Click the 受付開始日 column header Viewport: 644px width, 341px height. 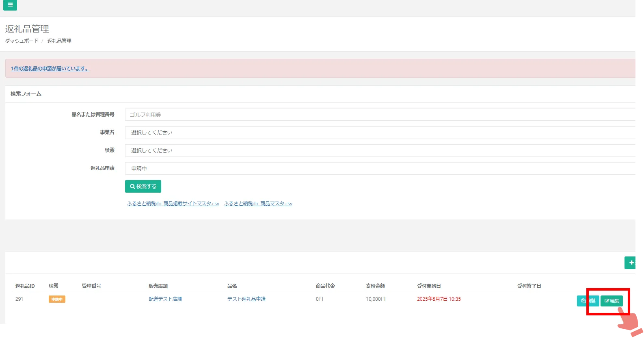pos(429,286)
